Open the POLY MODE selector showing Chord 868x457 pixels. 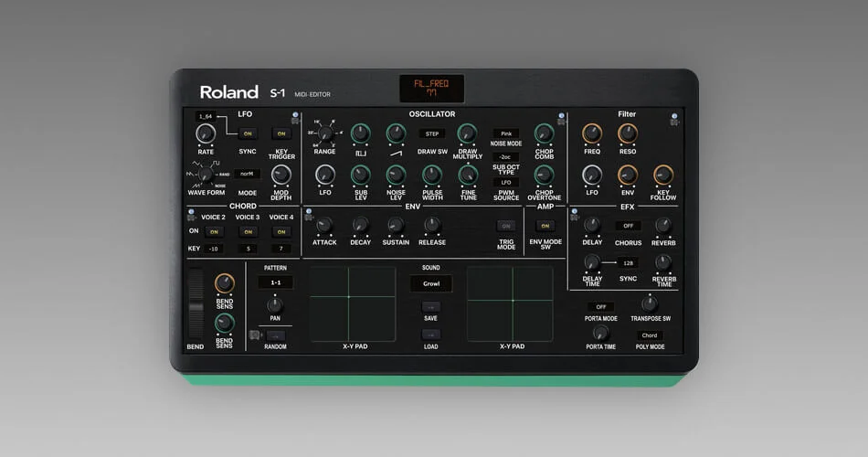[650, 335]
